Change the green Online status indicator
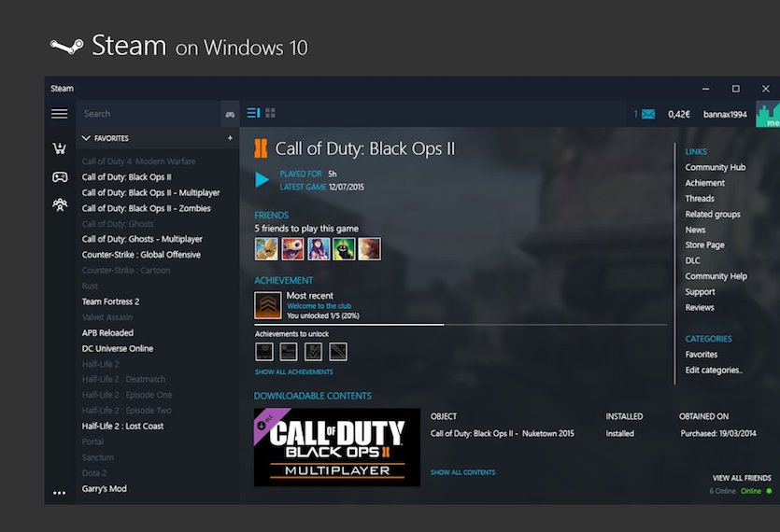 pos(769,491)
